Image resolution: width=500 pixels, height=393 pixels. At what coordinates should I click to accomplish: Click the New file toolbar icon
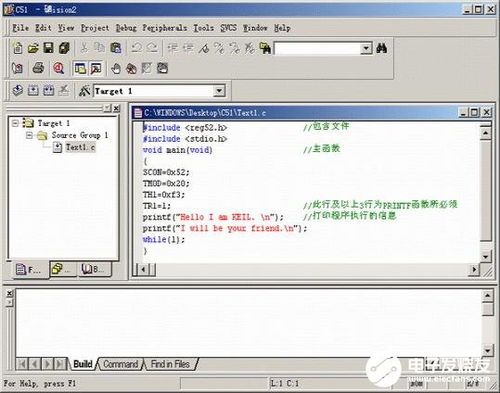18,48
